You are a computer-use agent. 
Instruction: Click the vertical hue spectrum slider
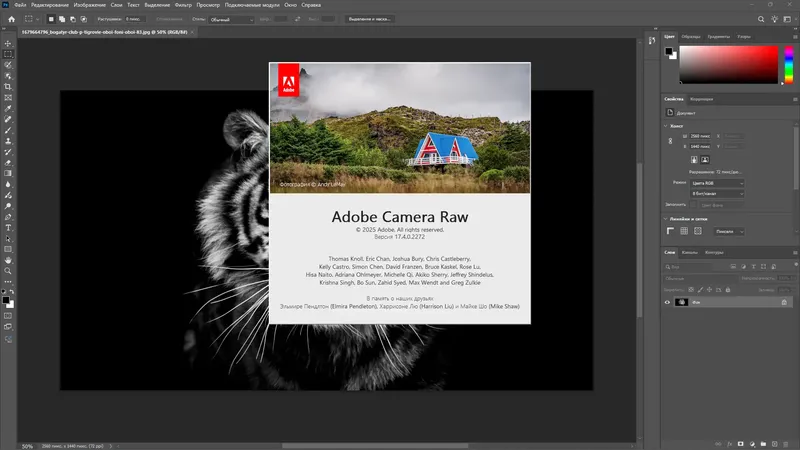(787, 66)
